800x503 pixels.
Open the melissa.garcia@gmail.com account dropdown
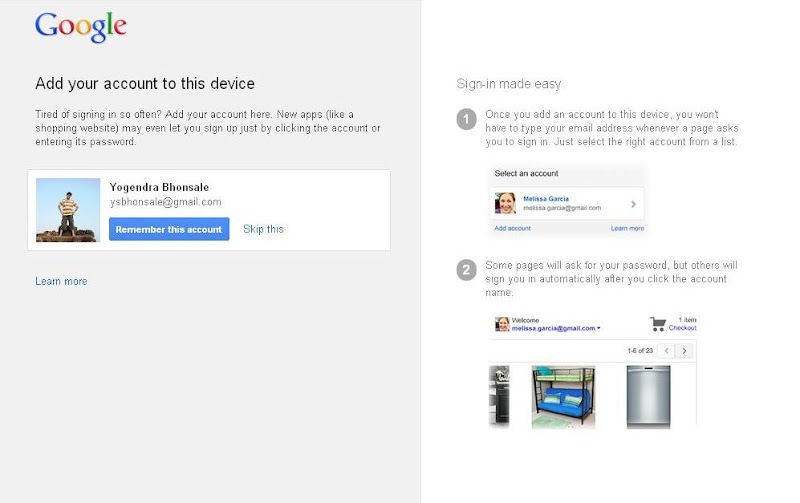[x=556, y=328]
